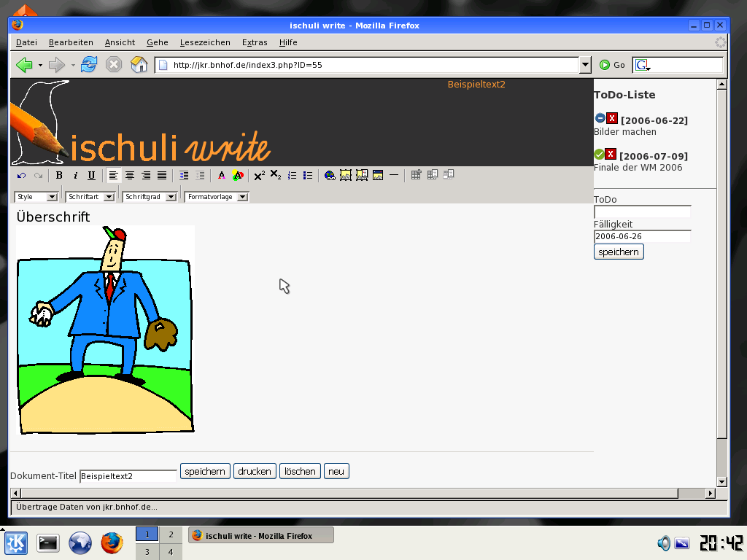
Task: Center-align the text in the editor
Action: click(x=130, y=176)
